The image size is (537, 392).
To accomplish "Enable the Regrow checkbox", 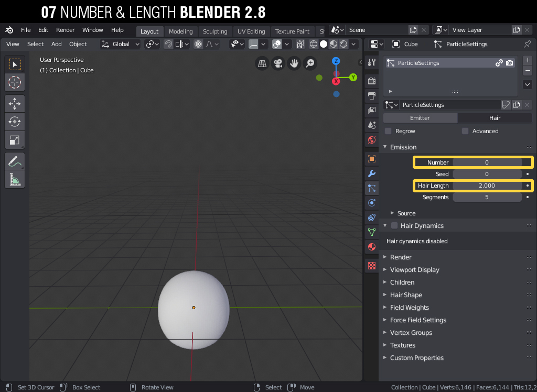I will (388, 131).
